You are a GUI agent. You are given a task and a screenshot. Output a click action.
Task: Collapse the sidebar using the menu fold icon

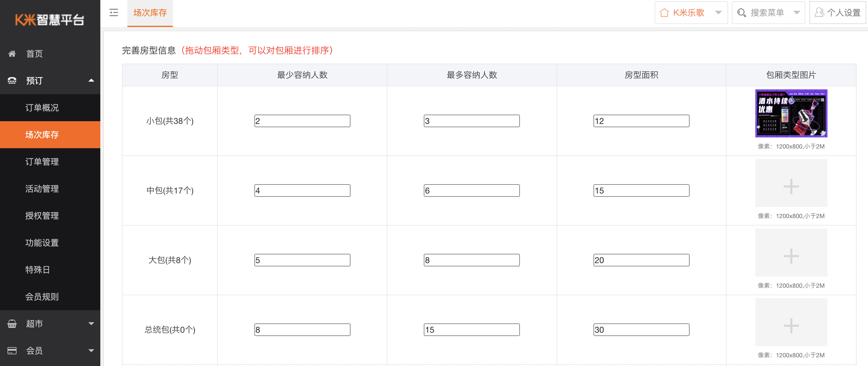(x=114, y=13)
